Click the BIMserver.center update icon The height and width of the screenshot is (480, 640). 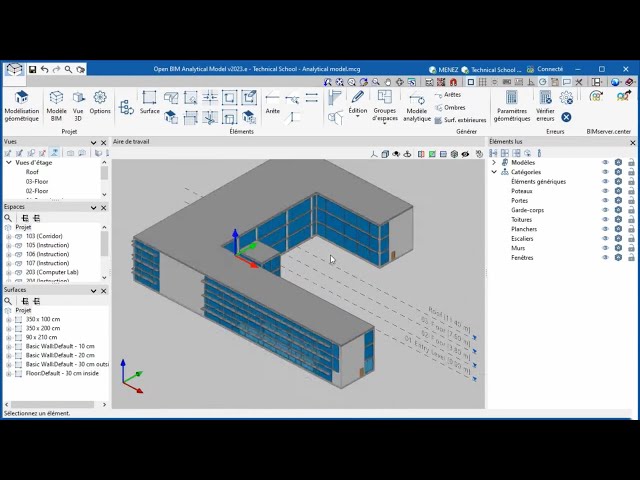(x=596, y=96)
